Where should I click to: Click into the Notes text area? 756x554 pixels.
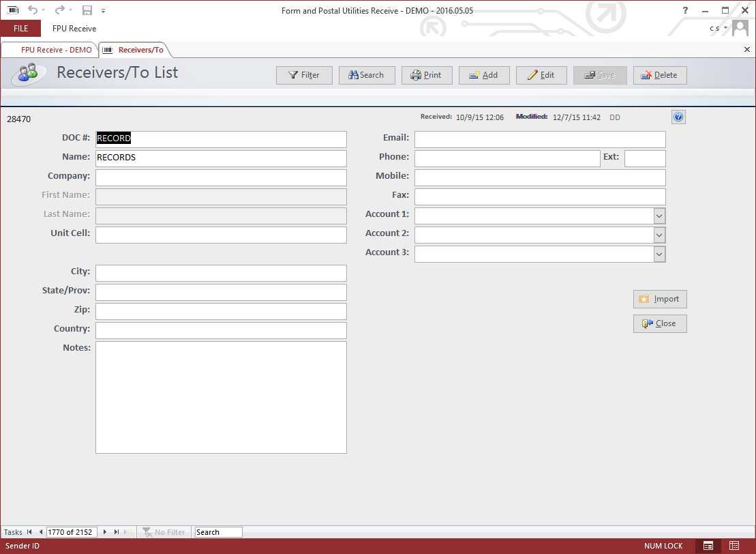[221, 397]
